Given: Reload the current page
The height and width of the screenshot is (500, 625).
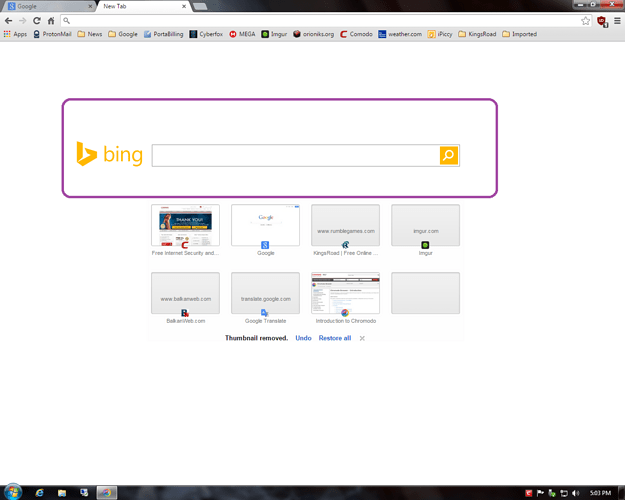Looking at the screenshot, I should 37,21.
